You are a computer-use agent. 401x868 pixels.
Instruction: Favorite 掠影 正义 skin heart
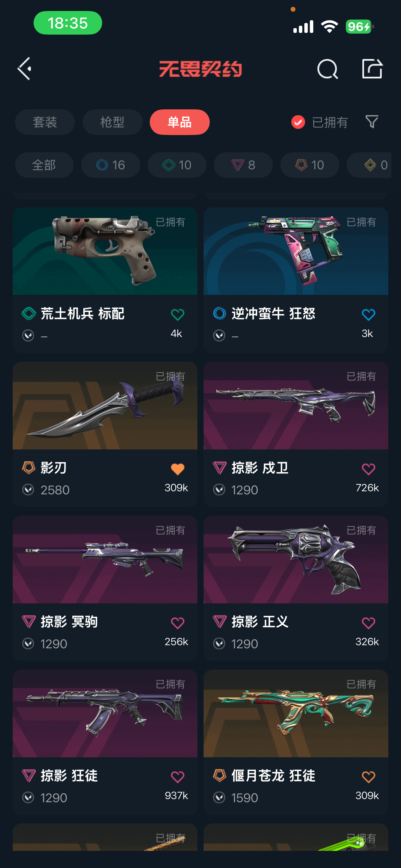(368, 623)
